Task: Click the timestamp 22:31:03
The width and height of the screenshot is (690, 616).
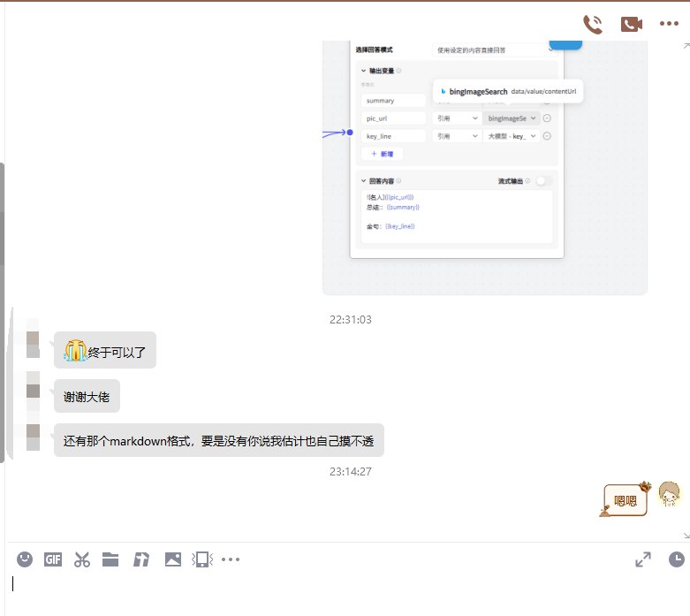Action: pyautogui.click(x=350, y=320)
